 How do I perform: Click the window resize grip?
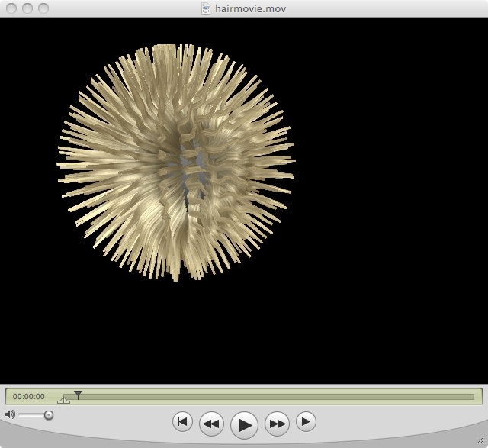pos(481,440)
